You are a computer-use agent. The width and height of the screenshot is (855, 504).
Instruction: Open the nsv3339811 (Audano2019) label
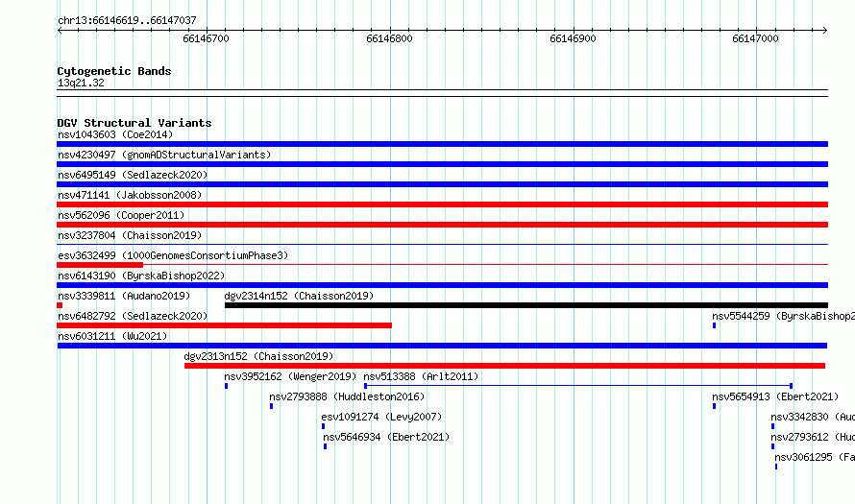(124, 296)
